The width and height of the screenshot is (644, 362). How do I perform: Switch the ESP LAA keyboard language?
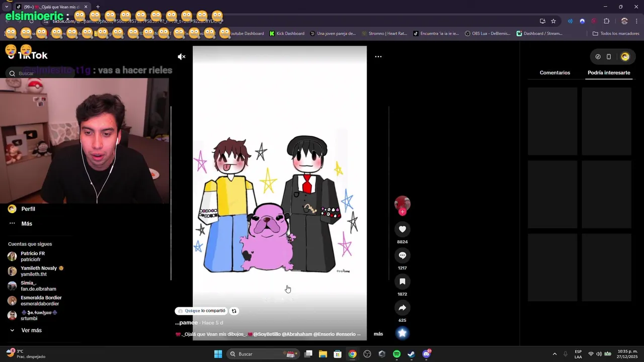click(x=578, y=354)
